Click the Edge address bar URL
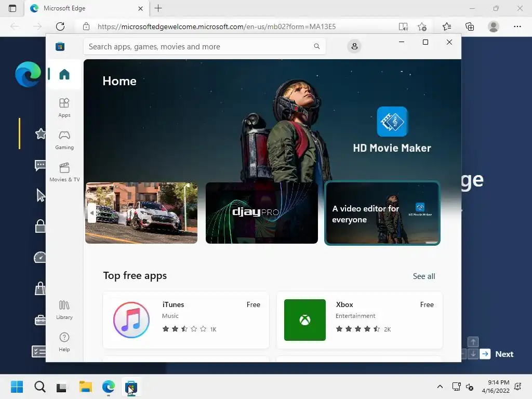Viewport: 532px width, 399px height. click(217, 26)
